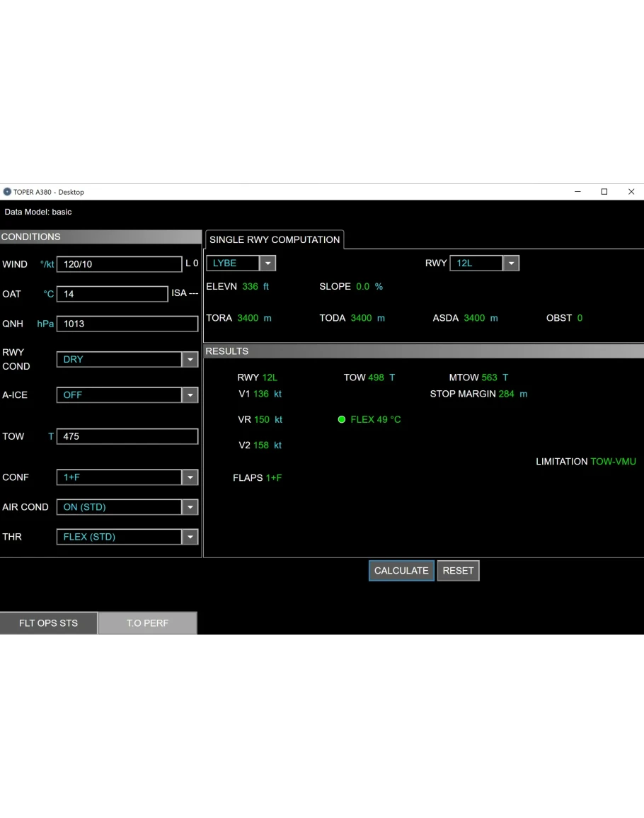
Task: Click the TOW weight input field
Action: pos(127,436)
